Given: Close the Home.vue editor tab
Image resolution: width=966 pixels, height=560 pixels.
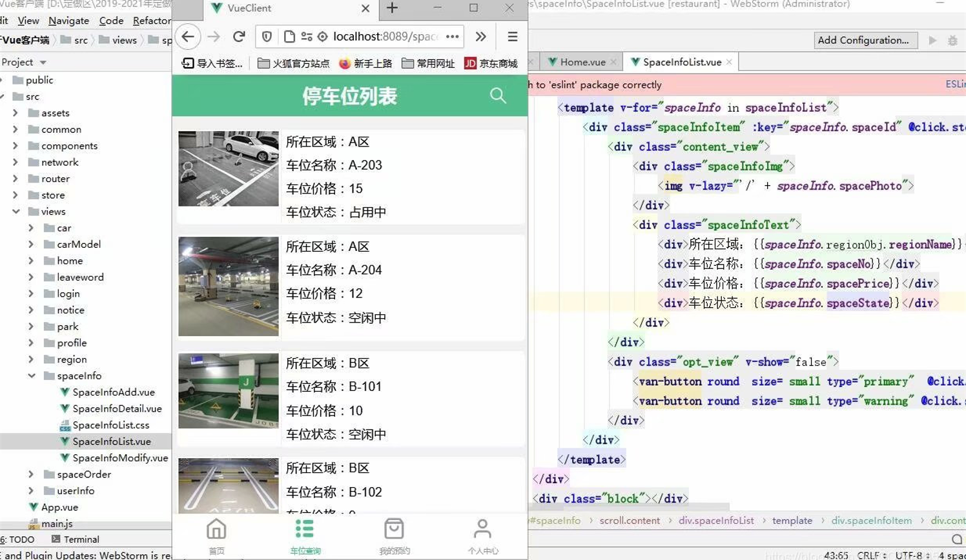Looking at the screenshot, I should point(613,62).
